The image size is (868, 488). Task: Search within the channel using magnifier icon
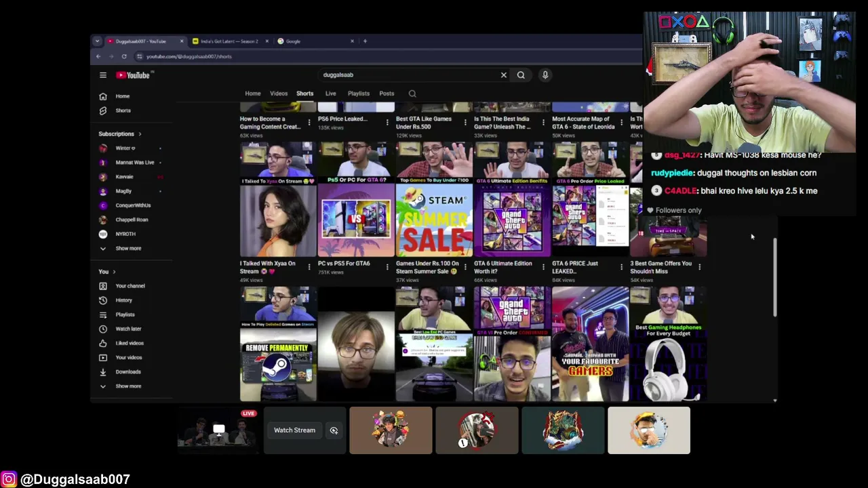pyautogui.click(x=412, y=94)
